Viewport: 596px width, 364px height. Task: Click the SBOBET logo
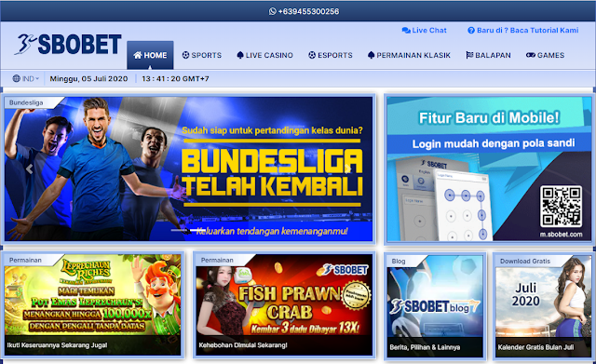tap(68, 44)
